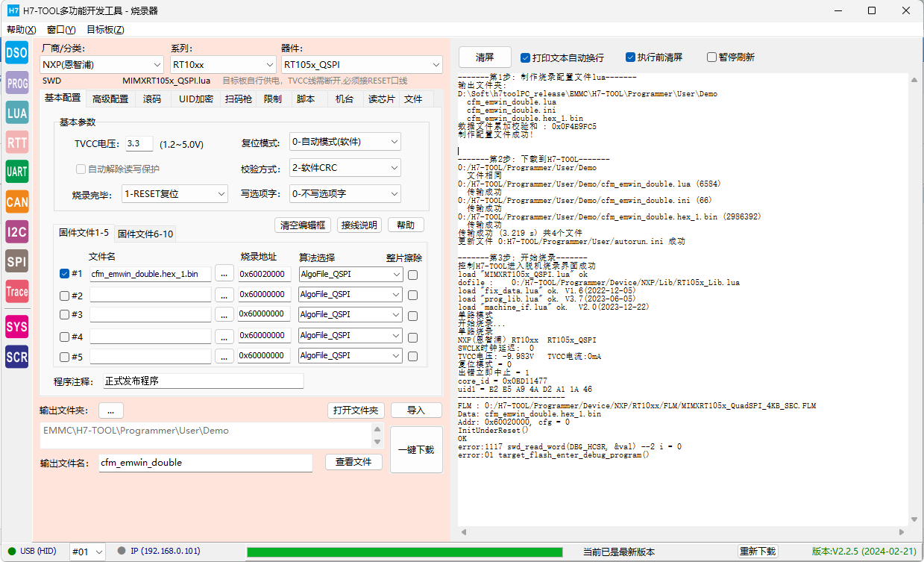Open the SCR screen sidebar icon
The height and width of the screenshot is (562, 924).
[x=17, y=357]
